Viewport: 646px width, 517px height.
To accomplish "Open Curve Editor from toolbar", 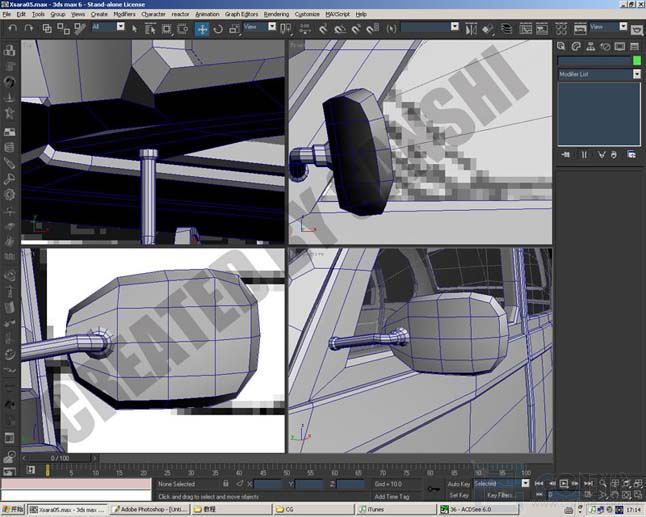I will tap(525, 29).
